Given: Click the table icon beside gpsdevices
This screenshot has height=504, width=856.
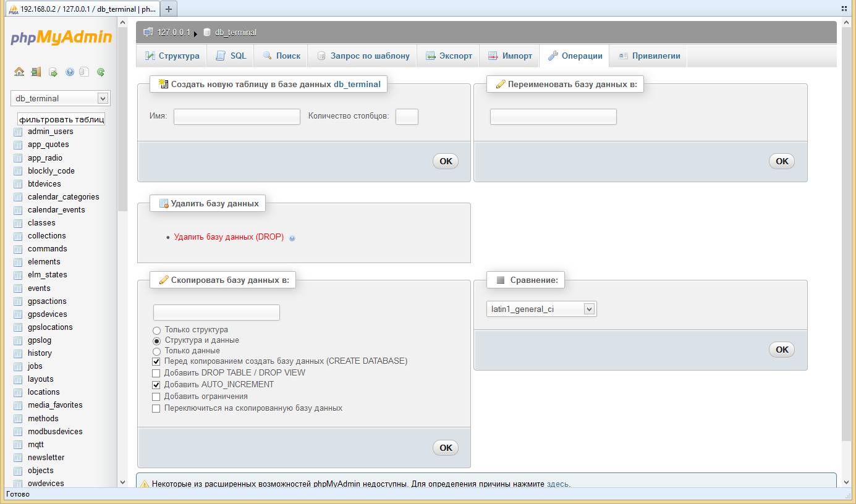Looking at the screenshot, I should (x=18, y=314).
